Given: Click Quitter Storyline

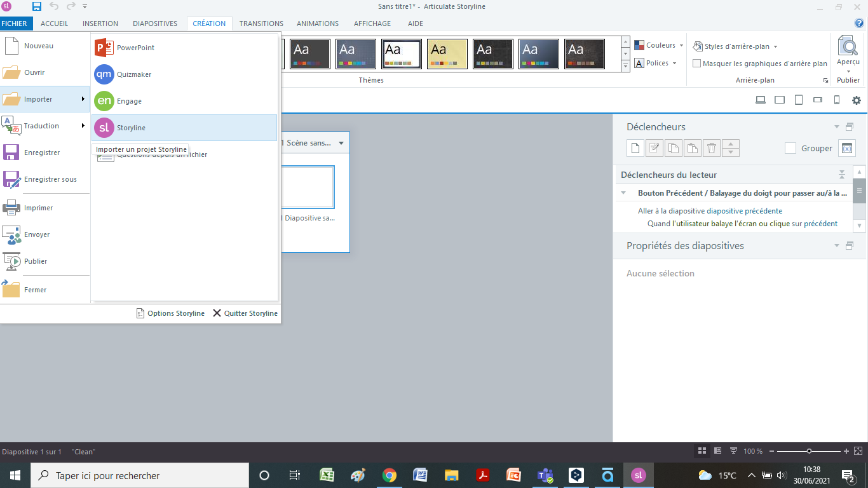Looking at the screenshot, I should coord(245,313).
